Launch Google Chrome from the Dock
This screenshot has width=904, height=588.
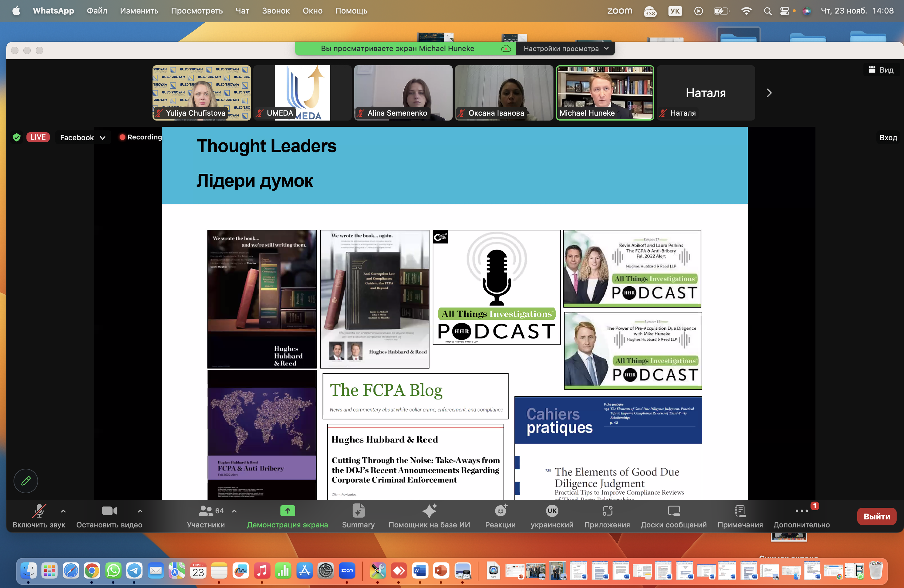pos(92,570)
